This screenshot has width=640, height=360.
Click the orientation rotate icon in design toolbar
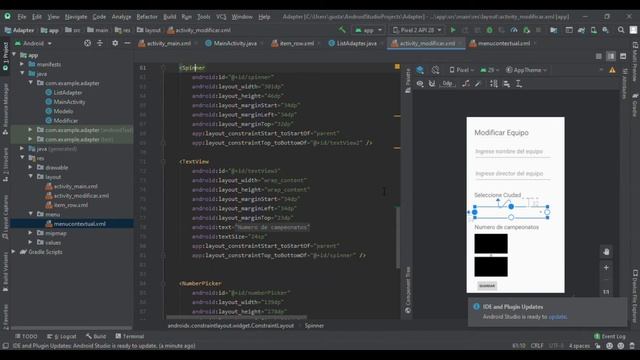436,70
